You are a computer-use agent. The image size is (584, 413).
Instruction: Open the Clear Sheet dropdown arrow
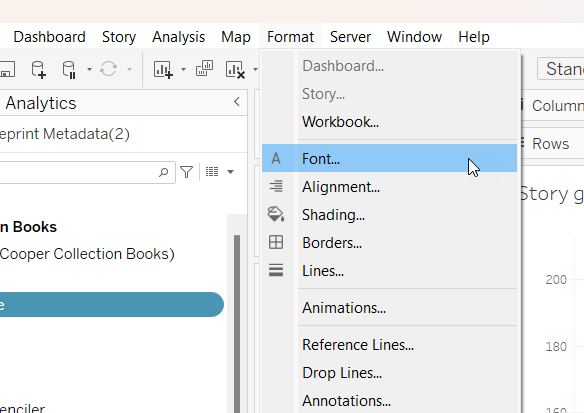point(255,69)
